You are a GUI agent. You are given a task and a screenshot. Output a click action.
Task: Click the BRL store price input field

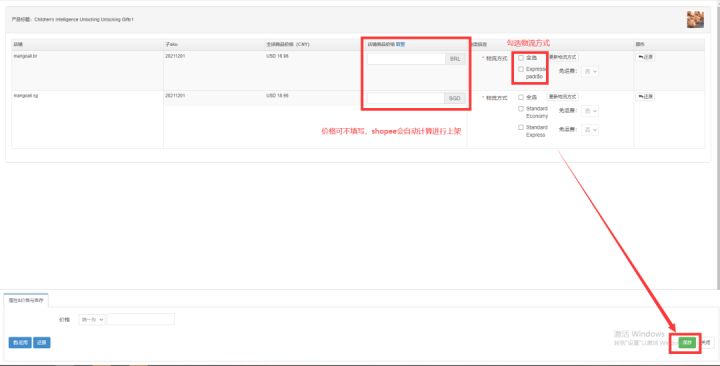tap(406, 59)
